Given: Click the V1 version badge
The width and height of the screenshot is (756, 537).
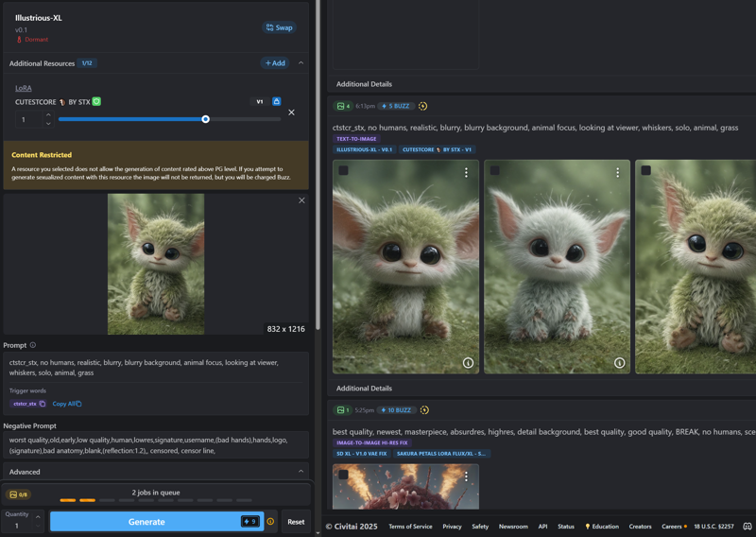Looking at the screenshot, I should (x=259, y=101).
